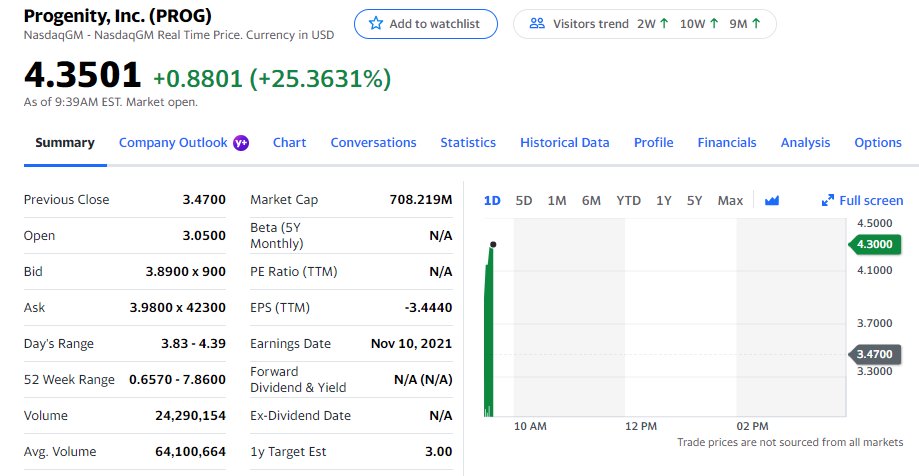Viewport: 919px width, 476px height.
Task: Click the Volume value 24,290,154
Action: [x=190, y=416]
